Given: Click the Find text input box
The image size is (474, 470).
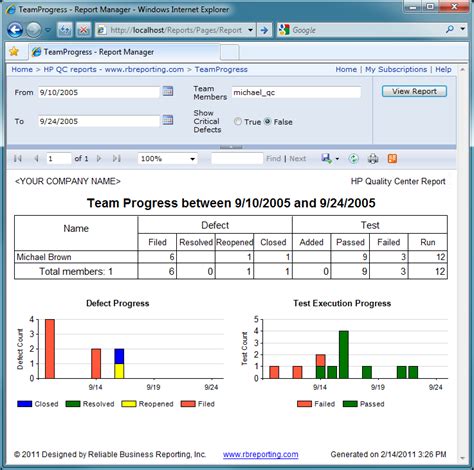Looking at the screenshot, I should (x=237, y=159).
